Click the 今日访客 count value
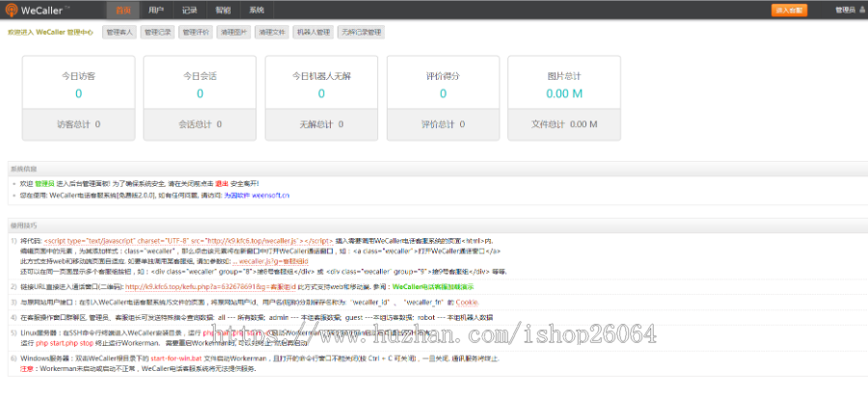868x398 pixels. pyautogui.click(x=79, y=93)
